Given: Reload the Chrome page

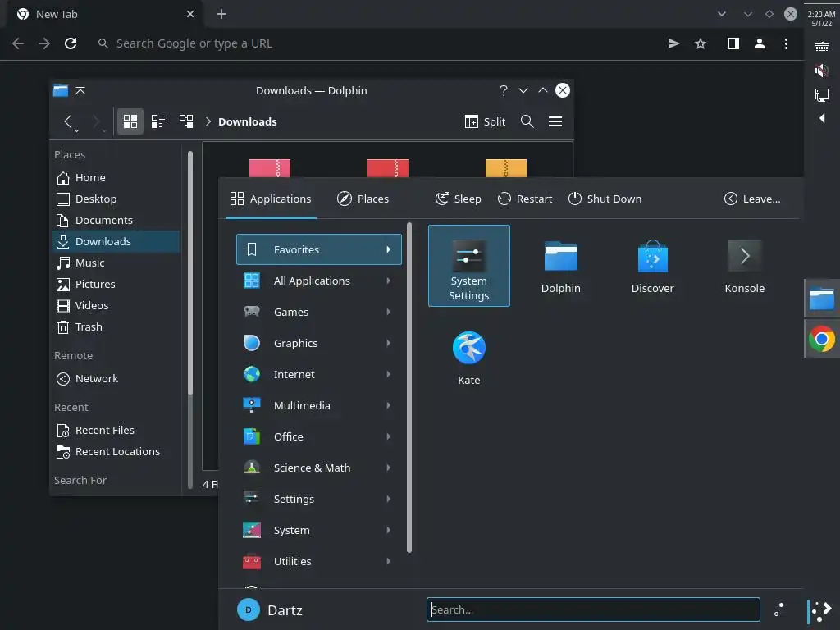Looking at the screenshot, I should point(71,43).
